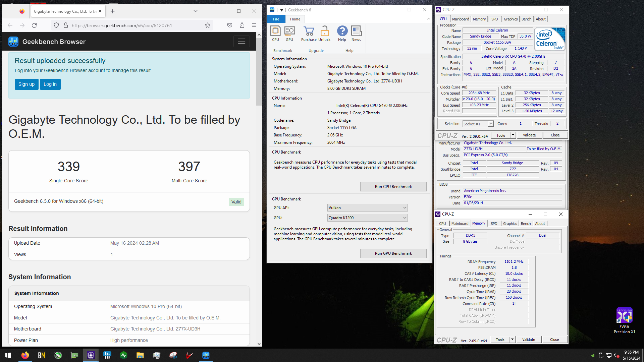The height and width of the screenshot is (362, 644).
Task: Click Log in on Geekbench Browser
Action: pos(50,84)
